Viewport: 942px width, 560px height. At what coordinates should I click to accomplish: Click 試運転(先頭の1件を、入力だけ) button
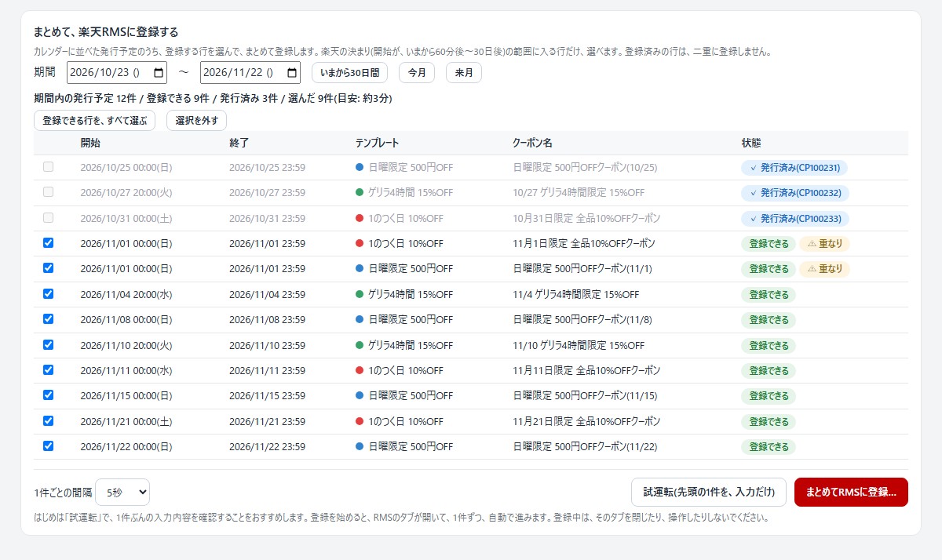[x=709, y=493]
